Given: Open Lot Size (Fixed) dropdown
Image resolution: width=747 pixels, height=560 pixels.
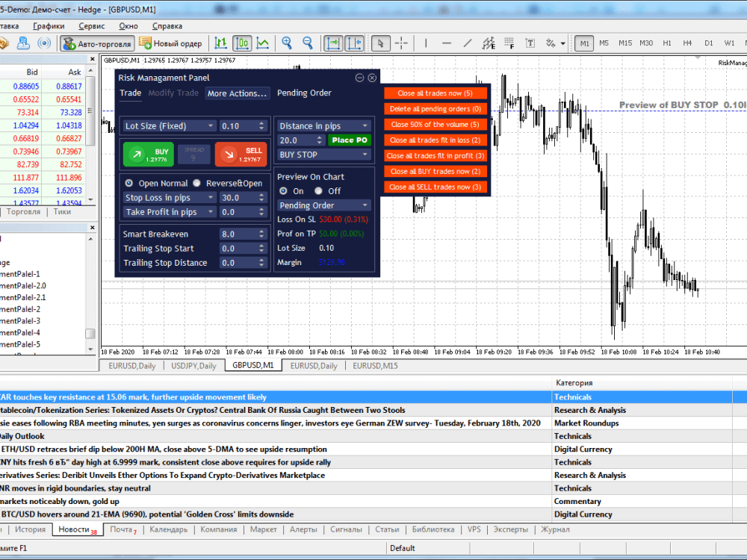Looking at the screenshot, I should click(169, 125).
